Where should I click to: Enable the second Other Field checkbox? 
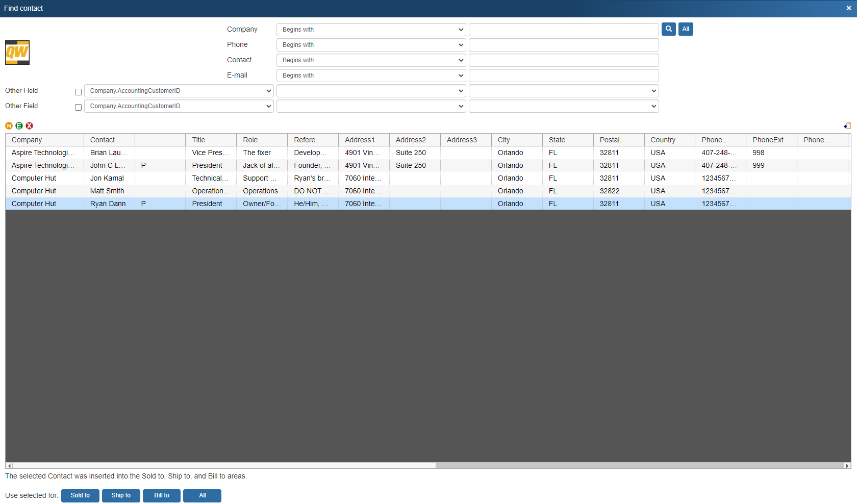pos(78,107)
